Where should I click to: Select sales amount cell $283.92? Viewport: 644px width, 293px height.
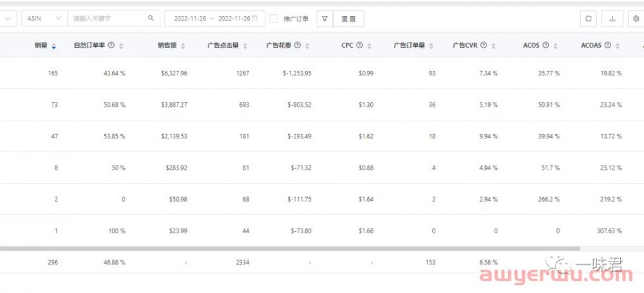[x=176, y=167]
